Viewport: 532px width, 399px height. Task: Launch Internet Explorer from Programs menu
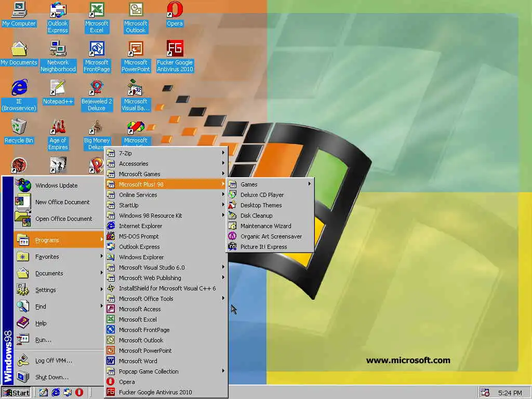[x=166, y=226]
